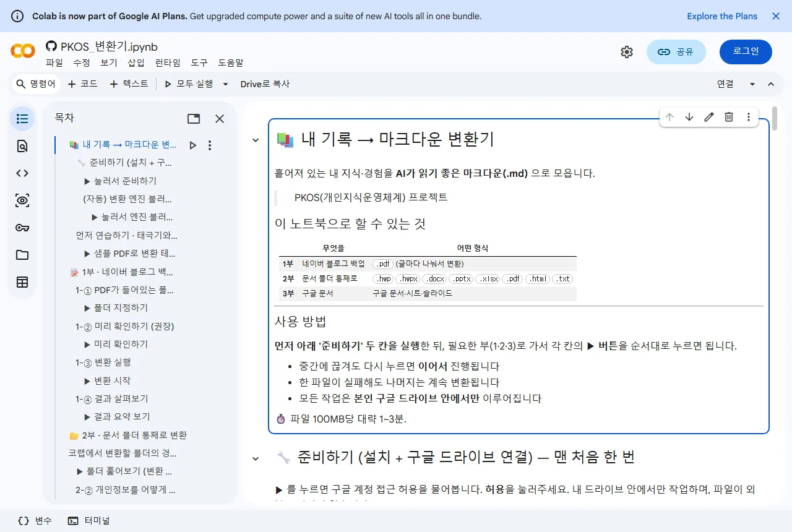
Task: Edit cell with pencil icon
Action: pos(709,117)
